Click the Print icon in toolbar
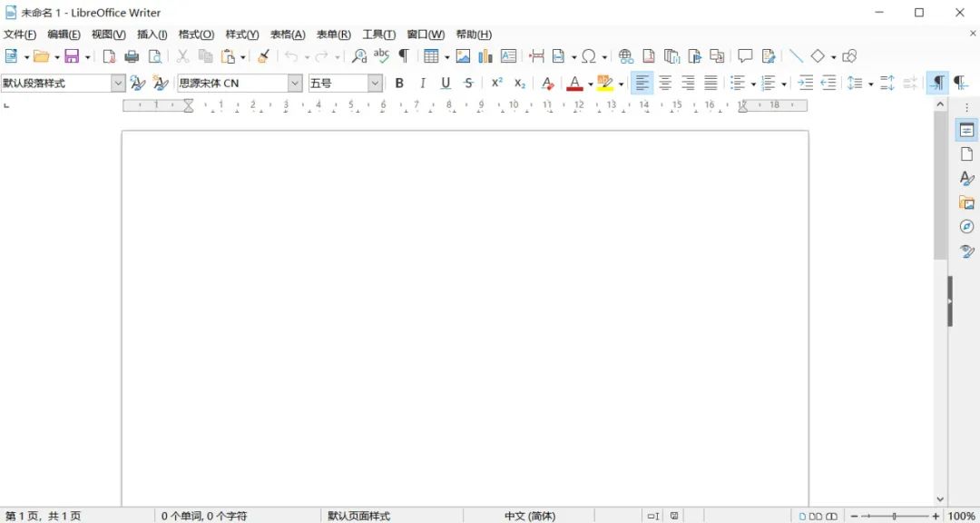 132,56
